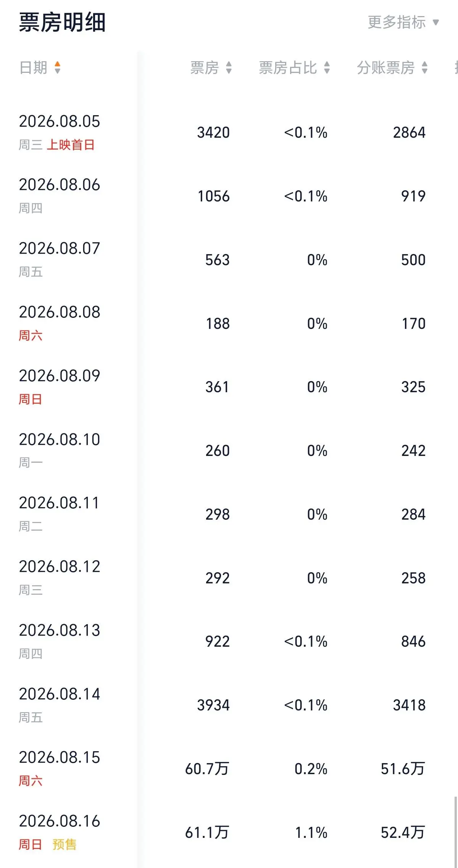458x868 pixels.
Task: Click the 更多指标 triangle arrow
Action: click(x=435, y=23)
